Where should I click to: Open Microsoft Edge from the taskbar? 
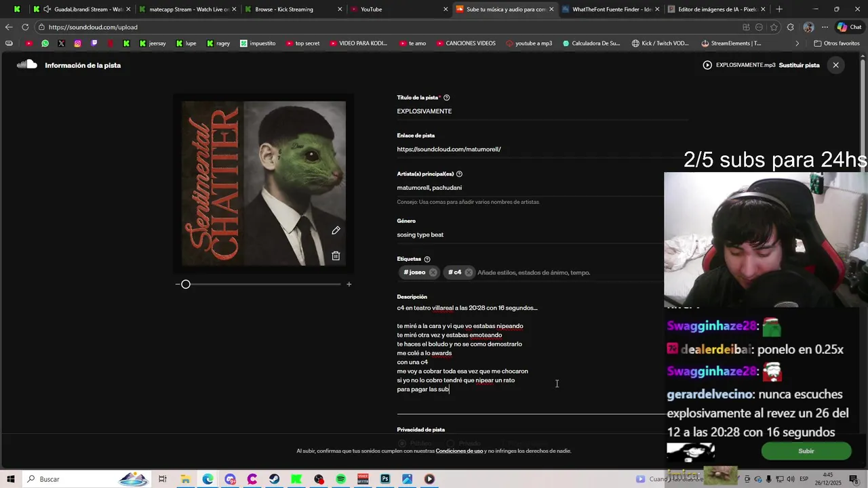coord(208,479)
